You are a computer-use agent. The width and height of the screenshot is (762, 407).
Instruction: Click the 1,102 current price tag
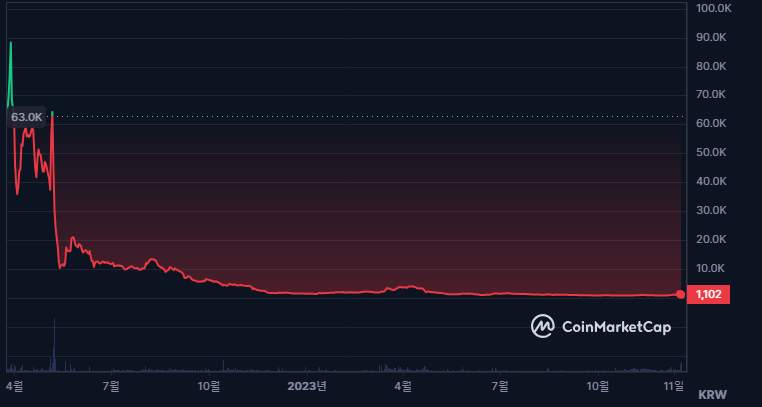point(708,294)
